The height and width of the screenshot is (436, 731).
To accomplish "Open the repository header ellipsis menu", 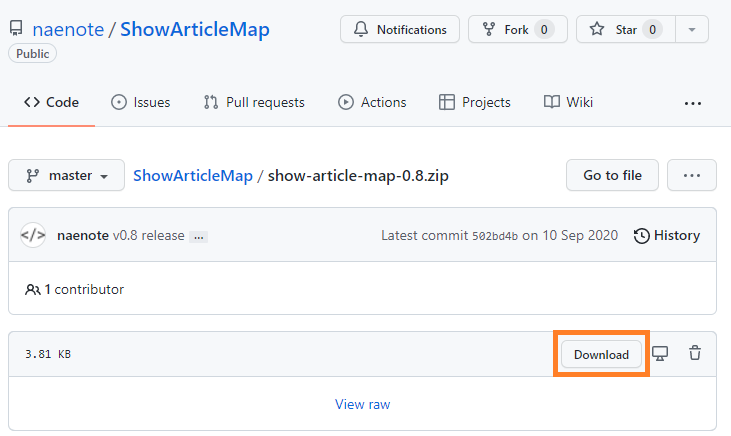I will click(692, 102).
